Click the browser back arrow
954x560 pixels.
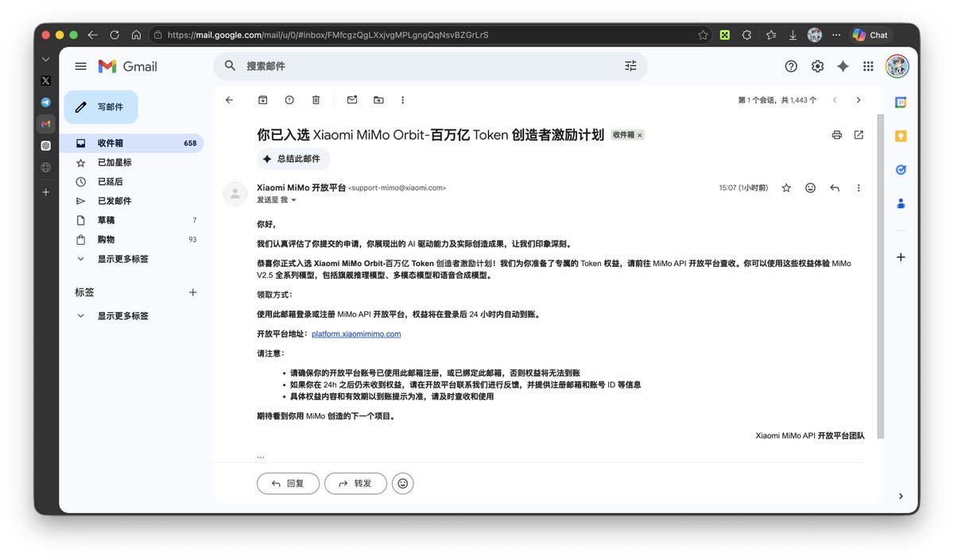(93, 35)
